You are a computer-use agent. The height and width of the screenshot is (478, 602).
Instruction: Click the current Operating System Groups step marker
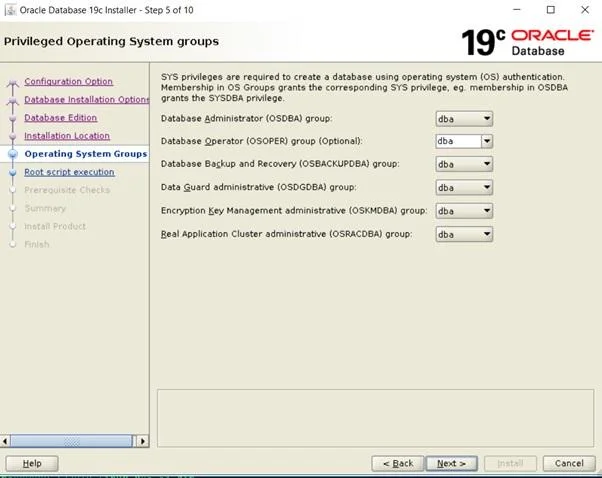(x=12, y=154)
